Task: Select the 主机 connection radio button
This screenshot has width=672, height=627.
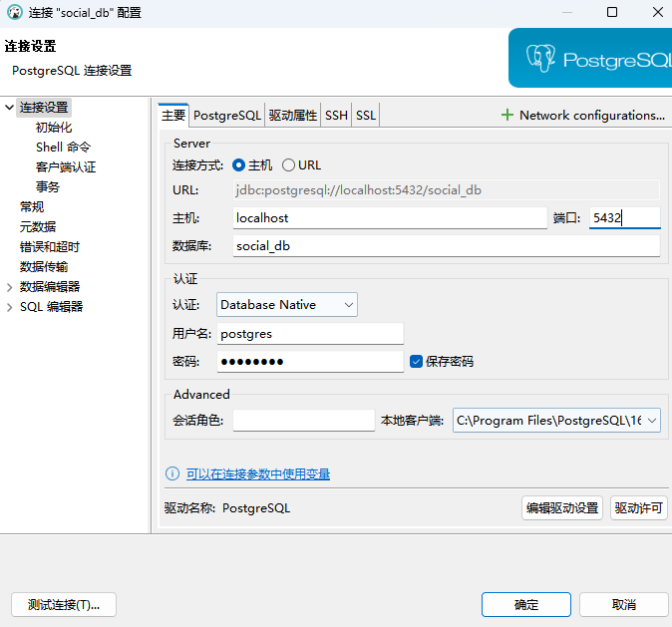Action: [x=238, y=165]
